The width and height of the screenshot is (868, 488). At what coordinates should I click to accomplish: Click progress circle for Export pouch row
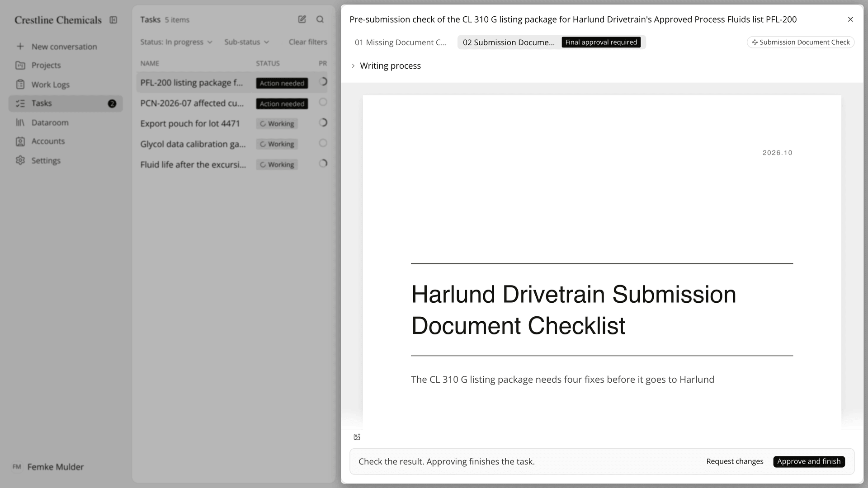(x=323, y=122)
